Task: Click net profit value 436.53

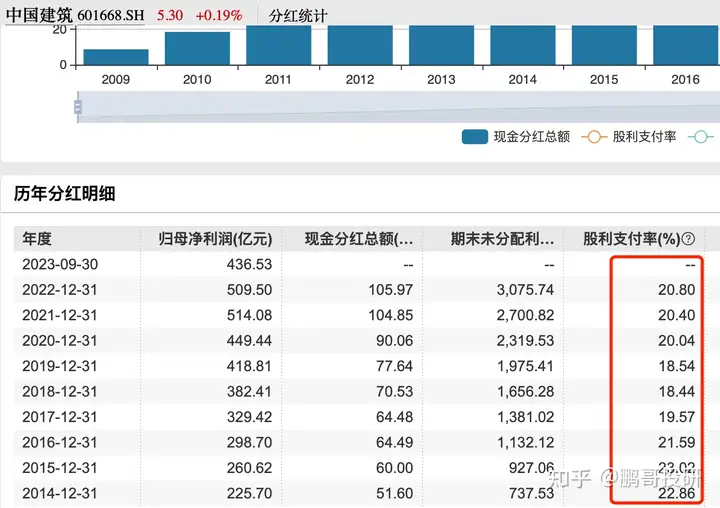Action: 249,265
